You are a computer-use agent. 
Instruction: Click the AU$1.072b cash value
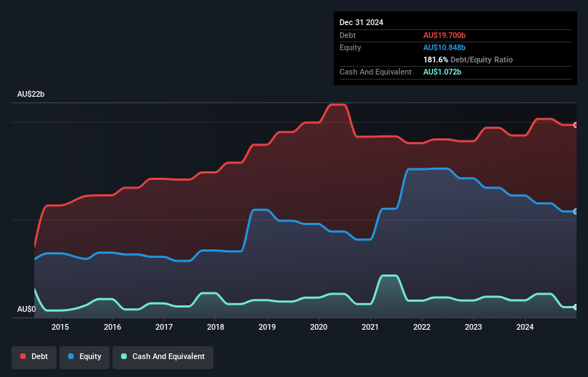point(442,72)
